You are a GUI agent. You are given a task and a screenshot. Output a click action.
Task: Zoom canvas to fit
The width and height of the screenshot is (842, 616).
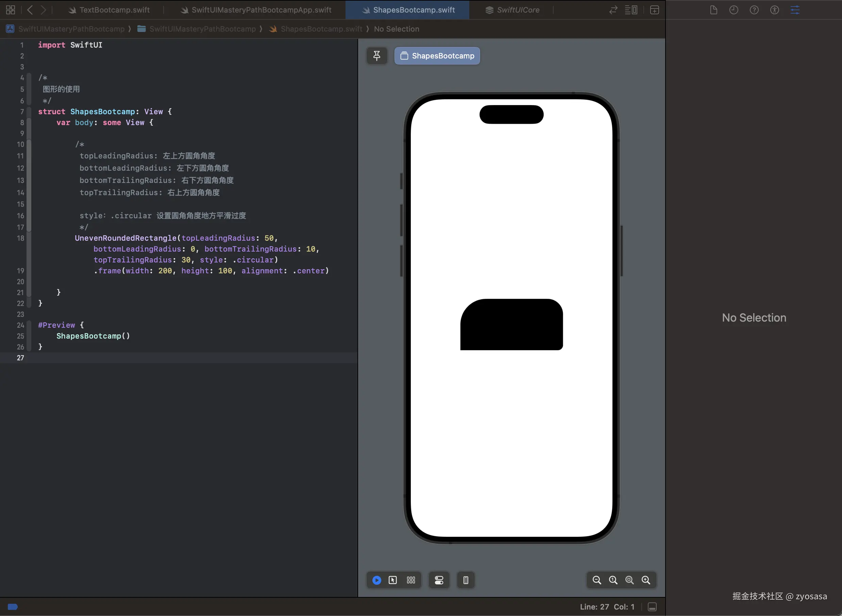pyautogui.click(x=629, y=580)
